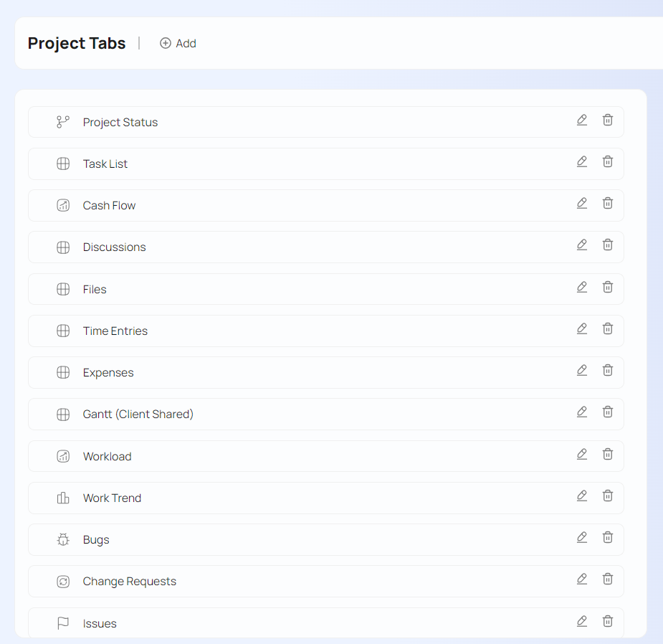Click the Project Status branch icon
The height and width of the screenshot is (644, 663).
click(x=63, y=122)
